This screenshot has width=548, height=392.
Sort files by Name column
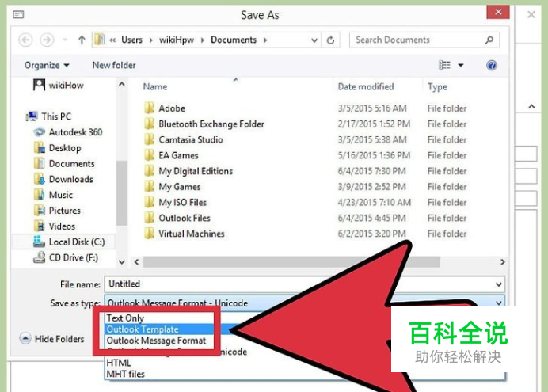155,86
